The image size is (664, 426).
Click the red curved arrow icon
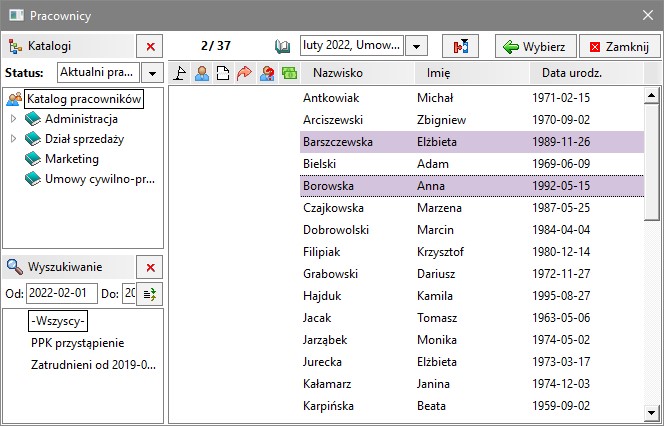(x=244, y=73)
